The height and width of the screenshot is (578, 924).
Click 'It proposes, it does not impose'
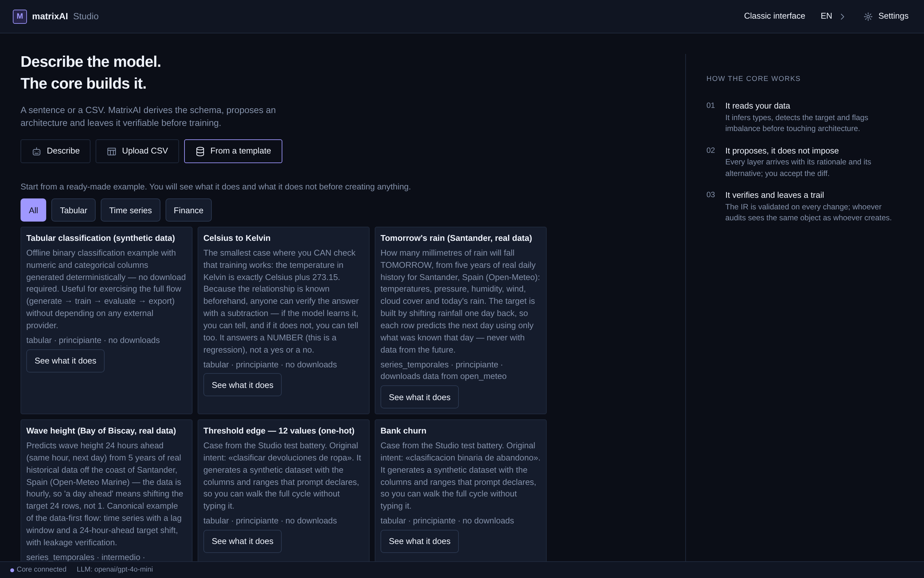tap(782, 151)
